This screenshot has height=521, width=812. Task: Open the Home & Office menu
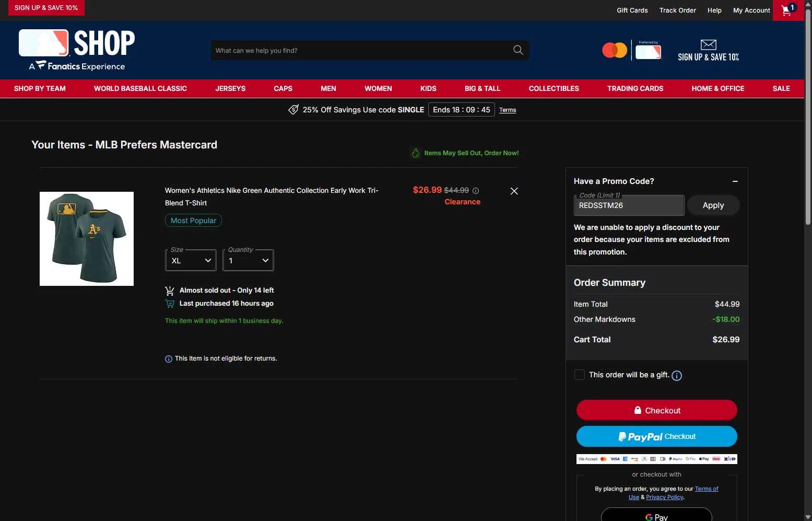[718, 88]
